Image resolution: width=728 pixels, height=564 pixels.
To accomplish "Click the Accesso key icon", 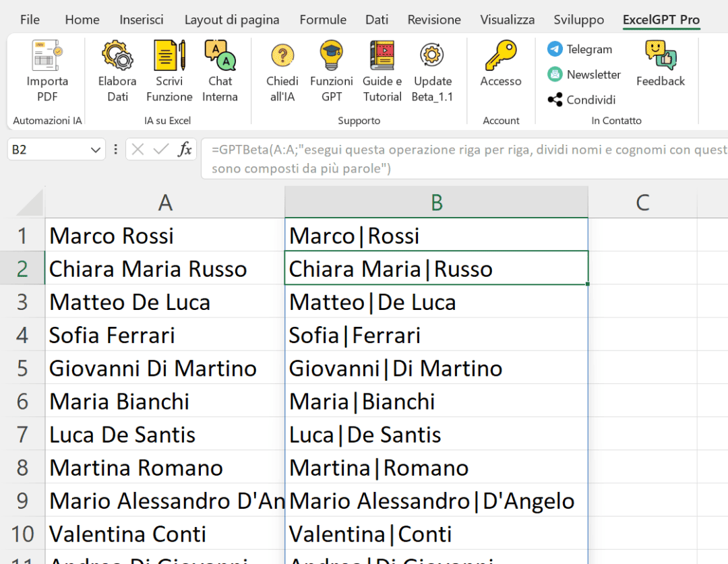I will point(501,56).
